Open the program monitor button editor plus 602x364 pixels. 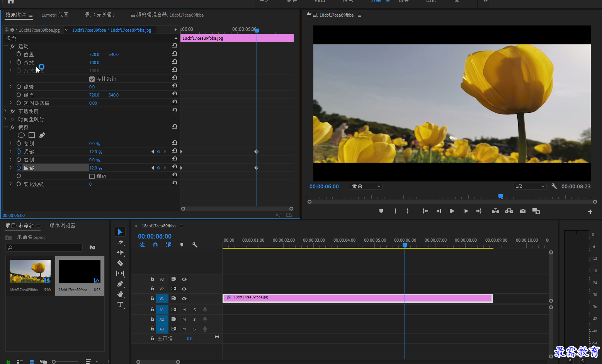click(590, 212)
